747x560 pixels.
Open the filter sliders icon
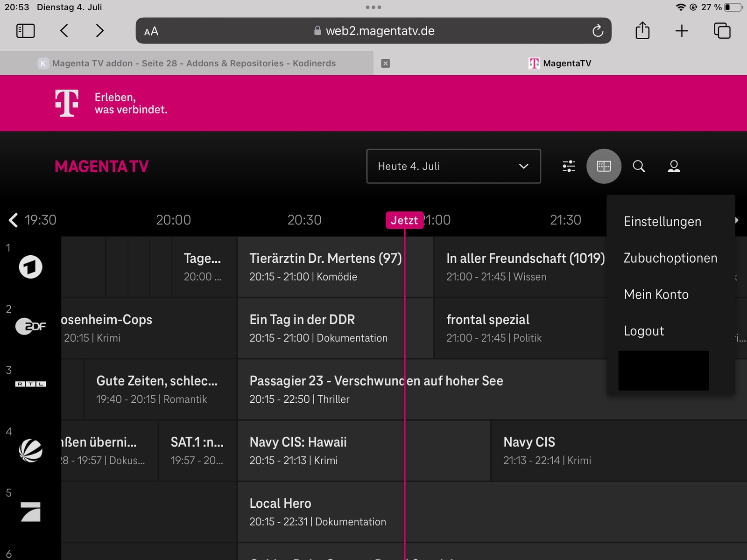(569, 166)
